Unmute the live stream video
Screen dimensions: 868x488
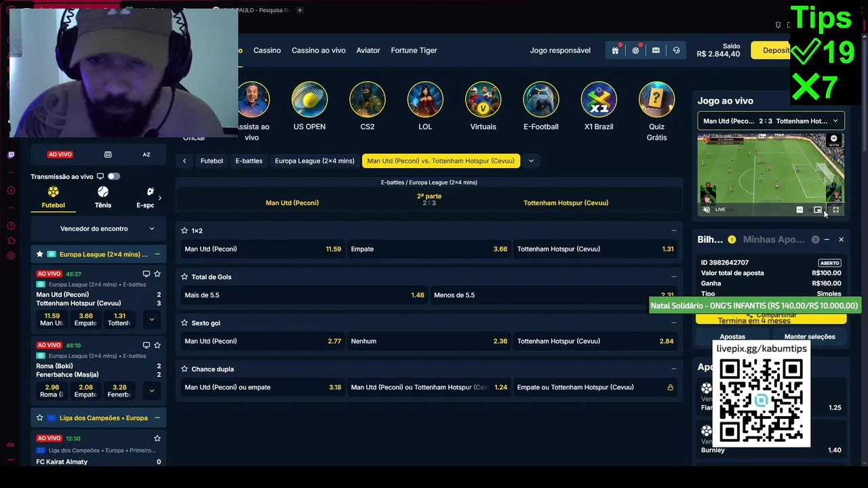707,209
